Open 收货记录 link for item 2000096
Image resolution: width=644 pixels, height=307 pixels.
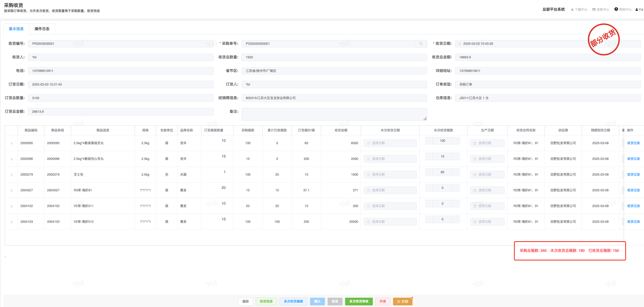[633, 159]
